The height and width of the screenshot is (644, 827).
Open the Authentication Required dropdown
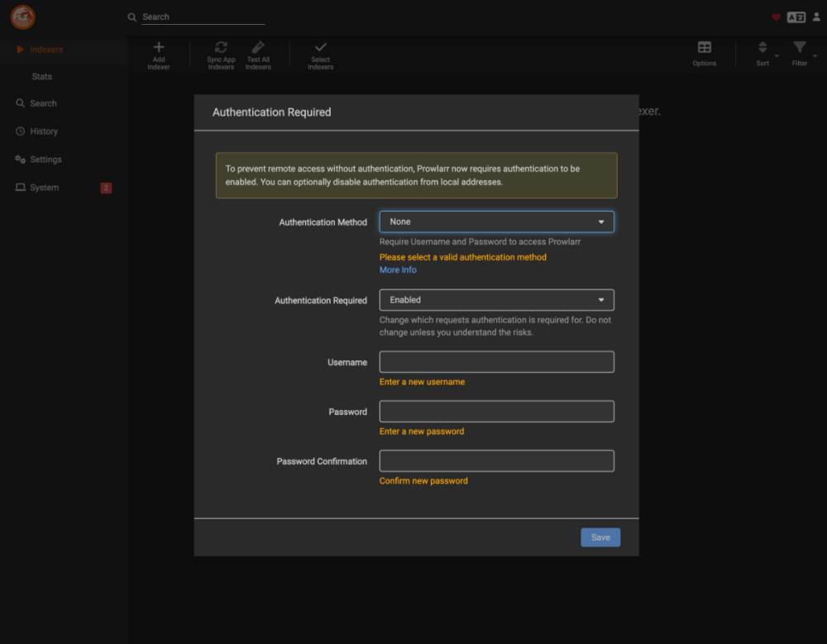point(496,300)
